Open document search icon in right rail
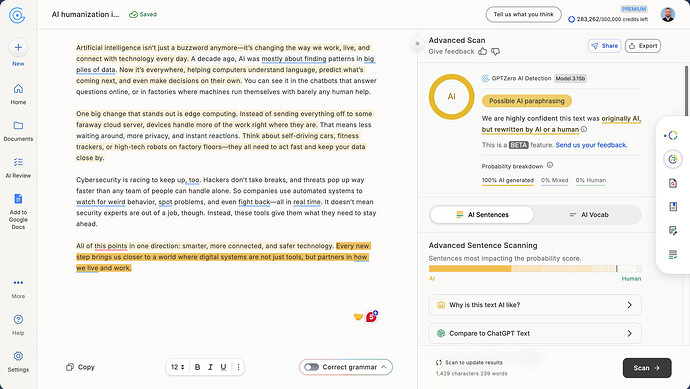The image size is (690, 389). [672, 183]
